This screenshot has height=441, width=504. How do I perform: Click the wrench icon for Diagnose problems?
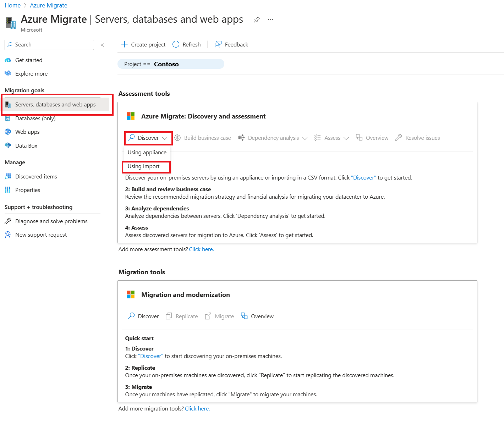(x=8, y=221)
